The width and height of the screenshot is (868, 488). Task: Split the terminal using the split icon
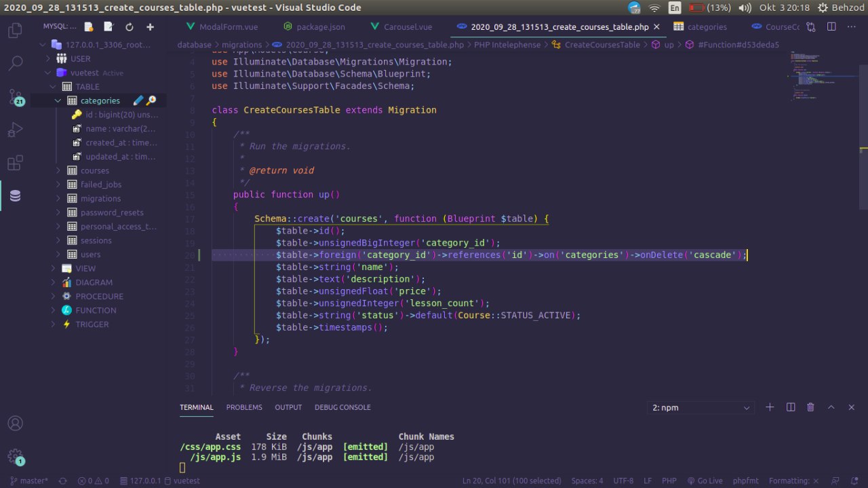[x=790, y=407]
